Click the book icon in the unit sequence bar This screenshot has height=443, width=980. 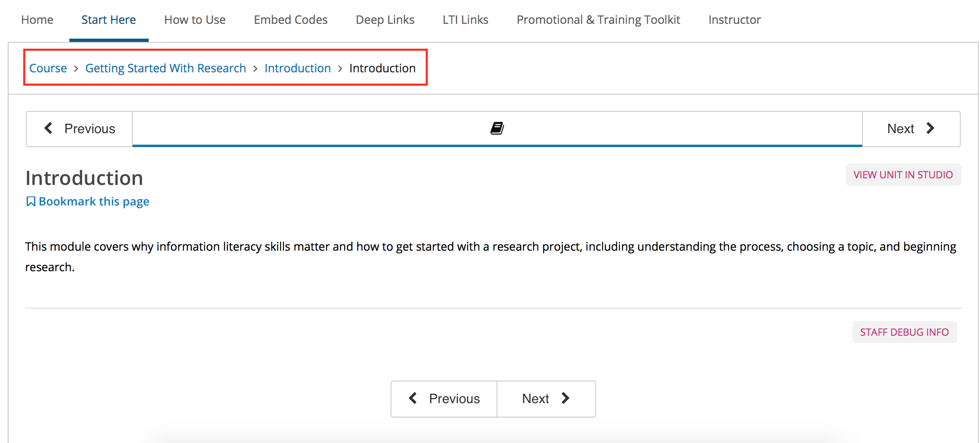click(x=497, y=128)
